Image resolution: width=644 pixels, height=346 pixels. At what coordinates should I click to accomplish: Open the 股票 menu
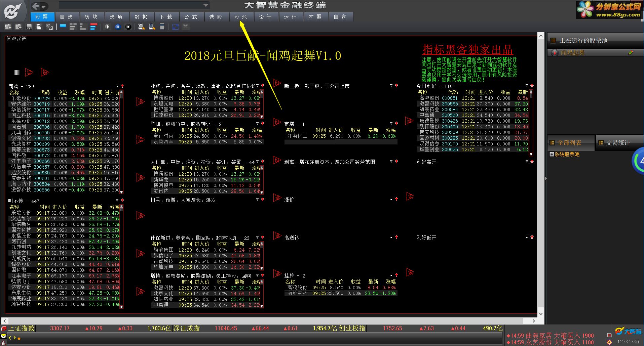(x=42, y=17)
